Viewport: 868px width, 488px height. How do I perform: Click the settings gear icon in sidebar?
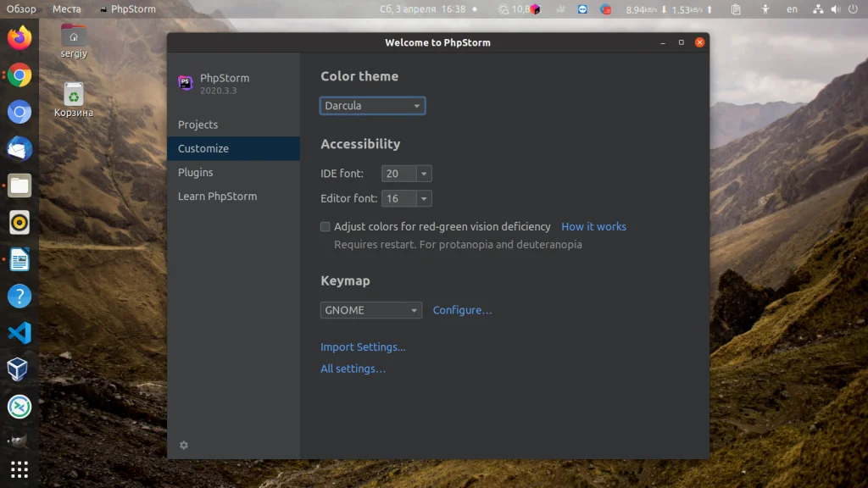click(184, 445)
